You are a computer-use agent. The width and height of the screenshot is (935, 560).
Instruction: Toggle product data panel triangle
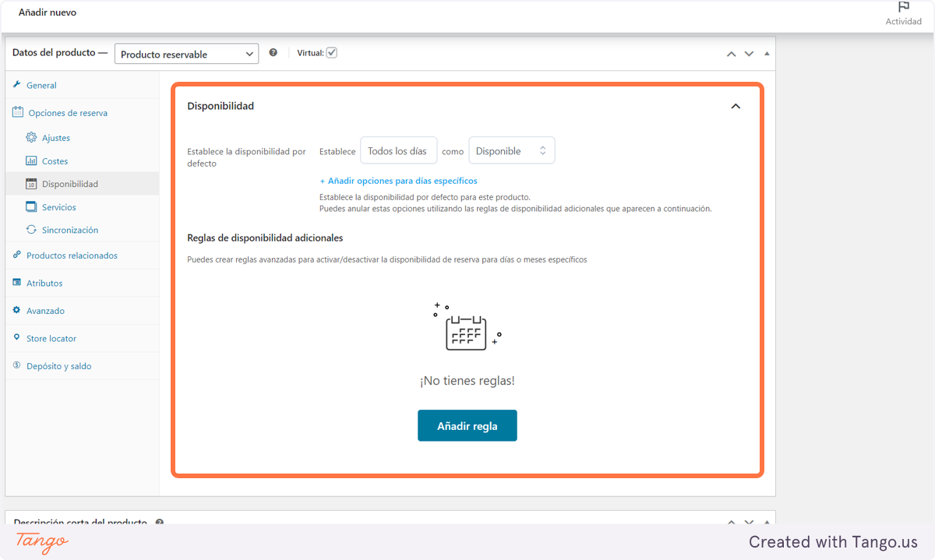(x=767, y=54)
